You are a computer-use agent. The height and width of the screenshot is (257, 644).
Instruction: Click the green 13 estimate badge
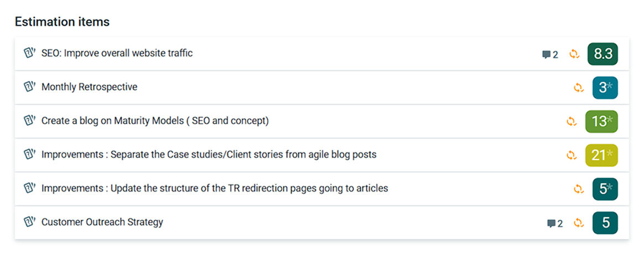[601, 121]
